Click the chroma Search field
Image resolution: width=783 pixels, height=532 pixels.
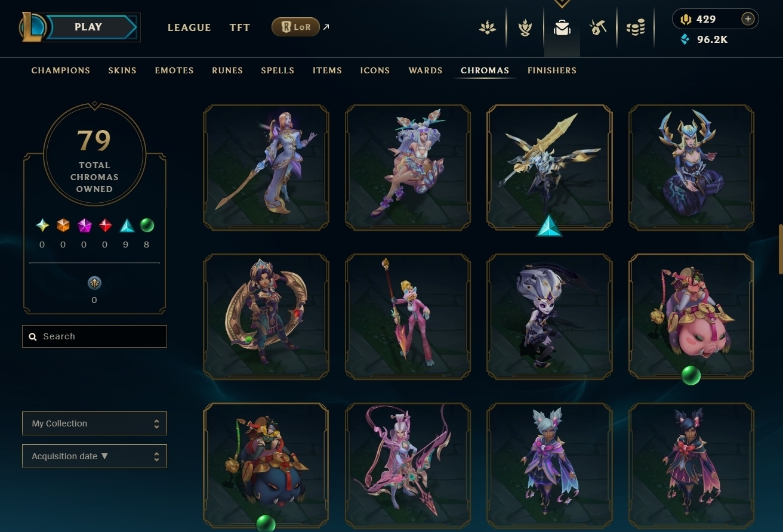point(94,336)
